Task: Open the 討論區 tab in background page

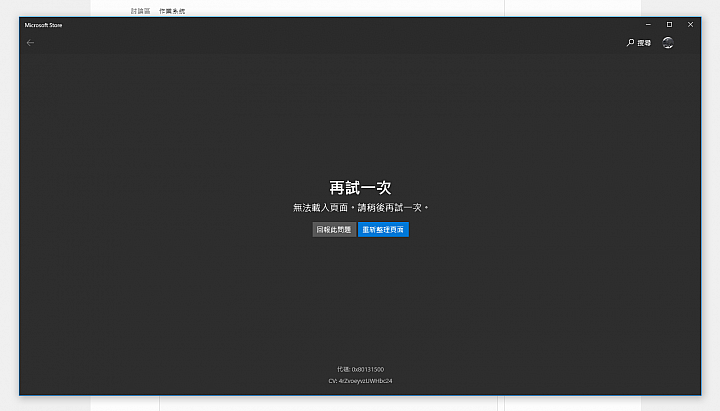Action: point(141,11)
